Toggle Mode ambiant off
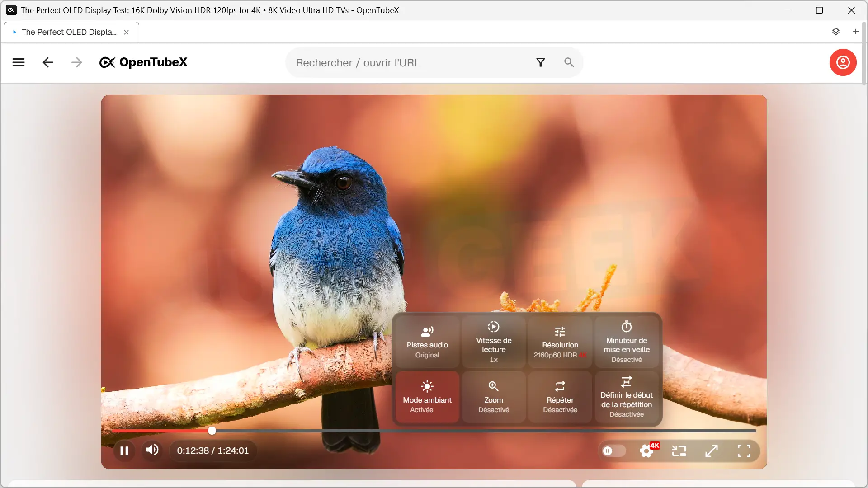The height and width of the screenshot is (488, 868). (427, 397)
